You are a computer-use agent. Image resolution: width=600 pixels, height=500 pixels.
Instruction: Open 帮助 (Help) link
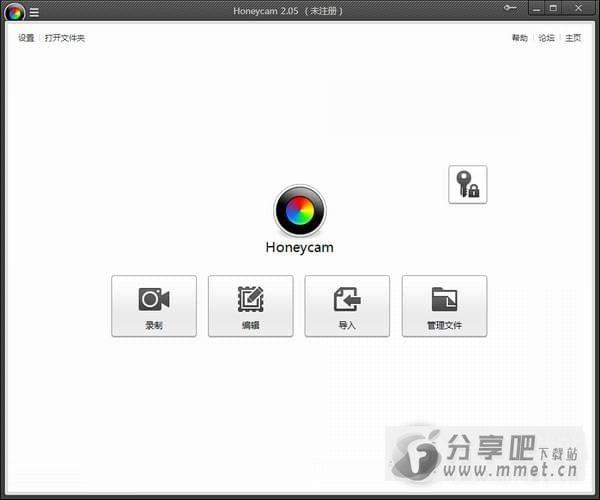520,38
